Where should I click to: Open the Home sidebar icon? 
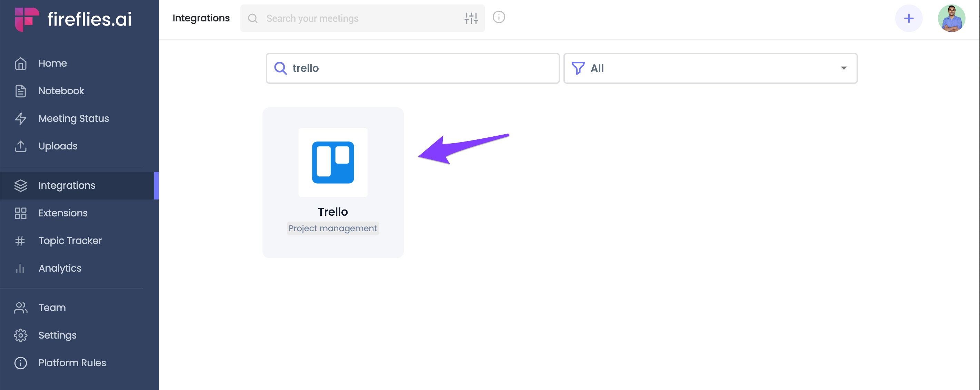click(x=21, y=63)
